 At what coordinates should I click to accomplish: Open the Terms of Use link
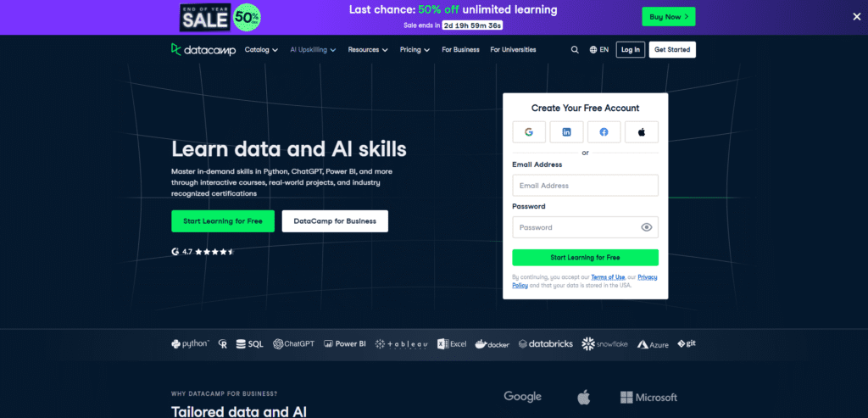coord(608,276)
